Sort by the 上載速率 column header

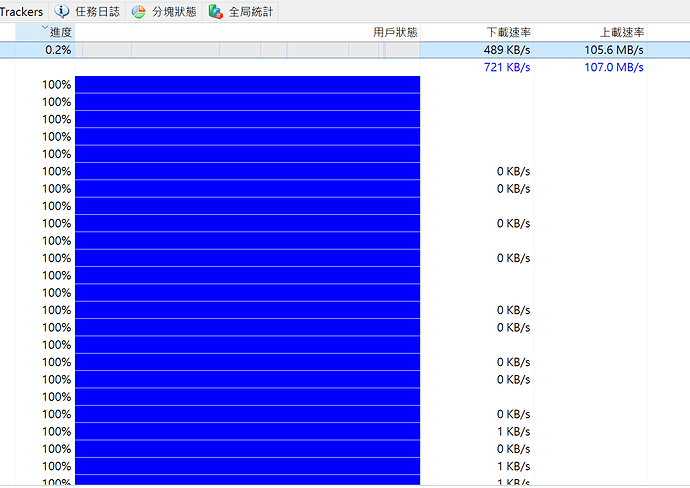590,32
